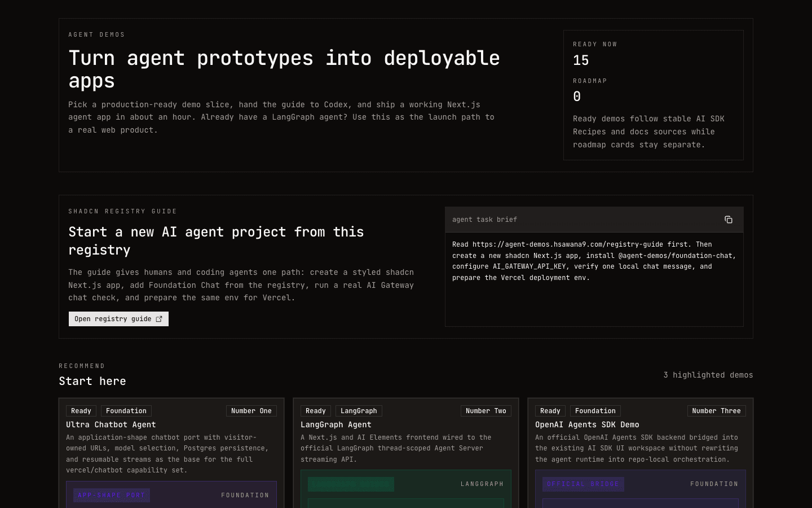Click the Ready badge on OpenAI Agents card
812x508 pixels.
tap(550, 411)
